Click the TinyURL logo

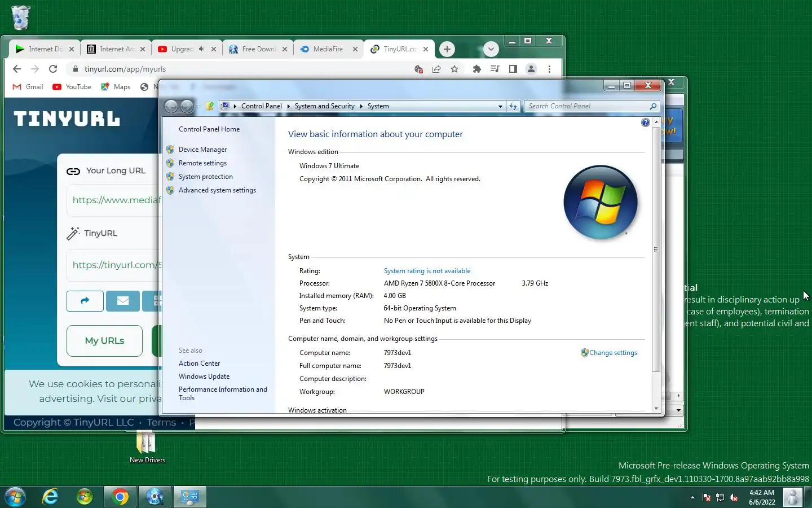click(67, 119)
